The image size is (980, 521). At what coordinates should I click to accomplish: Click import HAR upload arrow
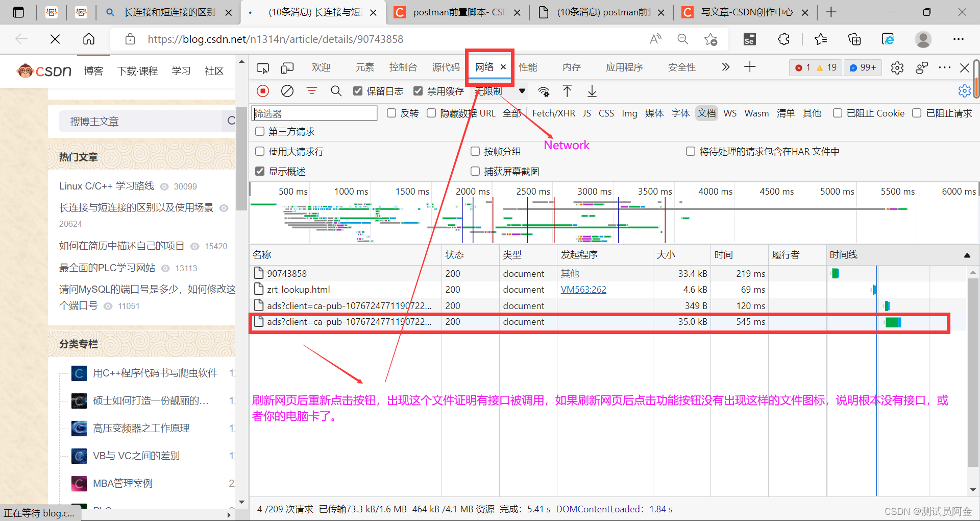[x=567, y=91]
